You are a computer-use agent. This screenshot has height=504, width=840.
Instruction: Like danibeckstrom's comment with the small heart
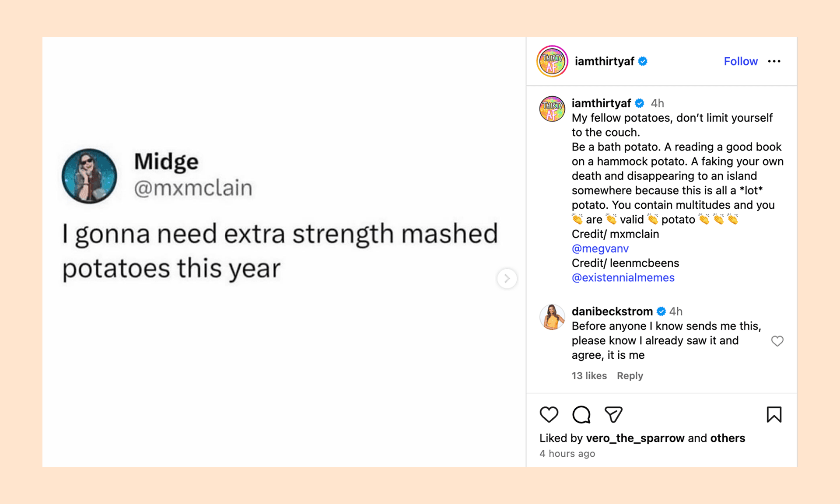click(x=777, y=341)
